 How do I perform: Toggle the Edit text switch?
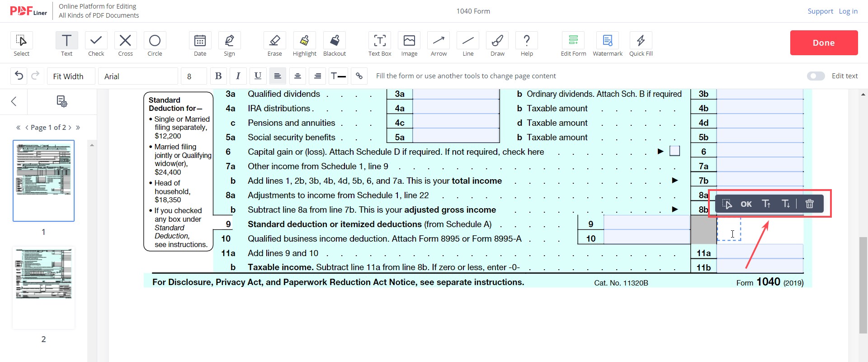tap(816, 76)
